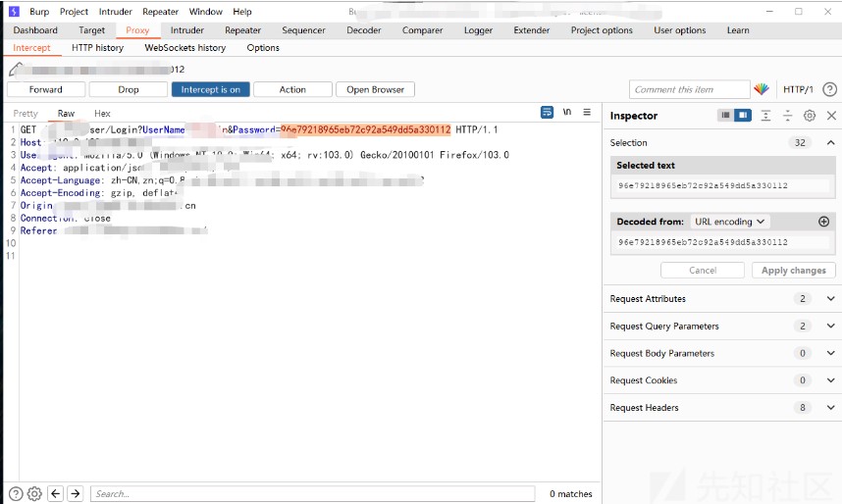Click Inspector expand all sections icon
Image resolution: width=842 pixels, height=504 pixels.
(x=765, y=116)
